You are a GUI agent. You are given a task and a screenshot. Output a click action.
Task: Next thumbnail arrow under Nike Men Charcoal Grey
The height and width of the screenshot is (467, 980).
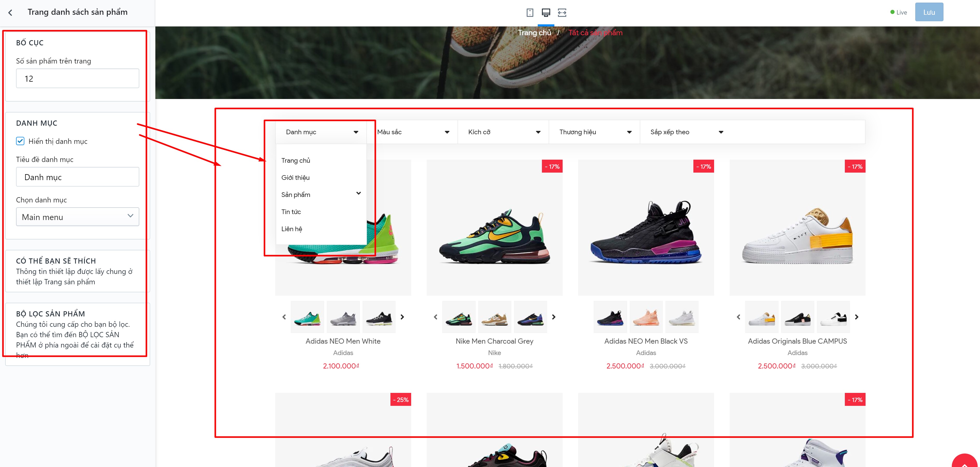(x=554, y=317)
